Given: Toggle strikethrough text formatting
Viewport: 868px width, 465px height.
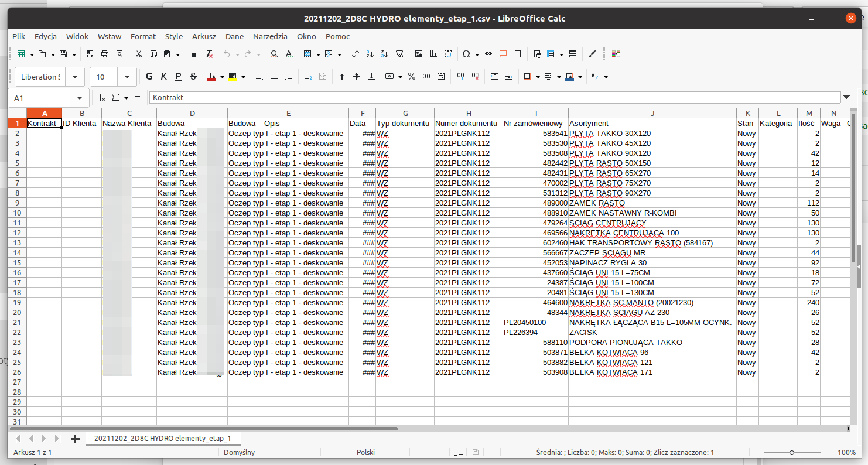Looking at the screenshot, I should click(x=193, y=77).
